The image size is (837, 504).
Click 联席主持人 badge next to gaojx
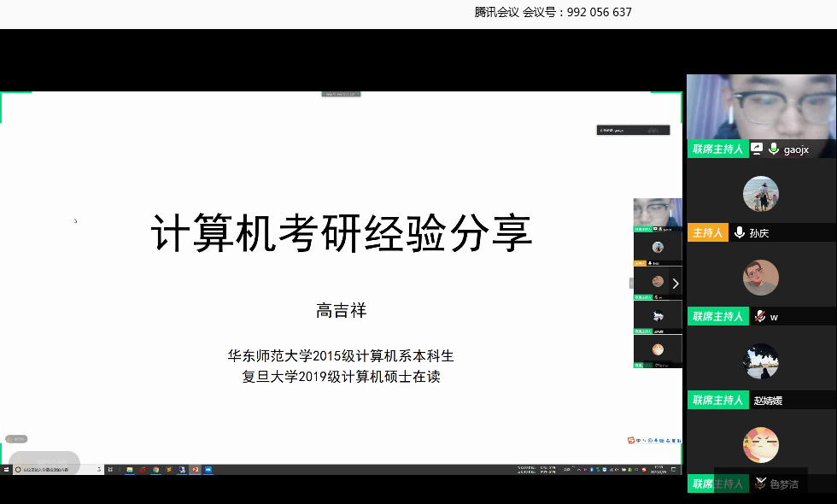(x=717, y=149)
